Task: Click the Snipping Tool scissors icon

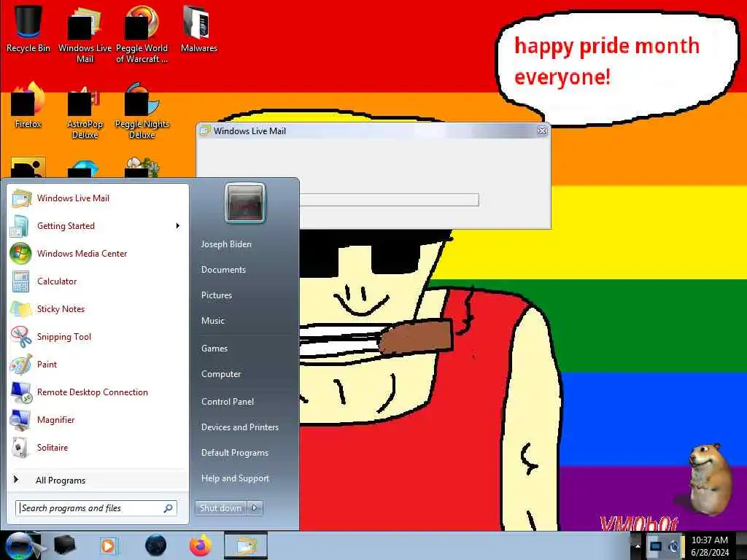Action: click(21, 337)
